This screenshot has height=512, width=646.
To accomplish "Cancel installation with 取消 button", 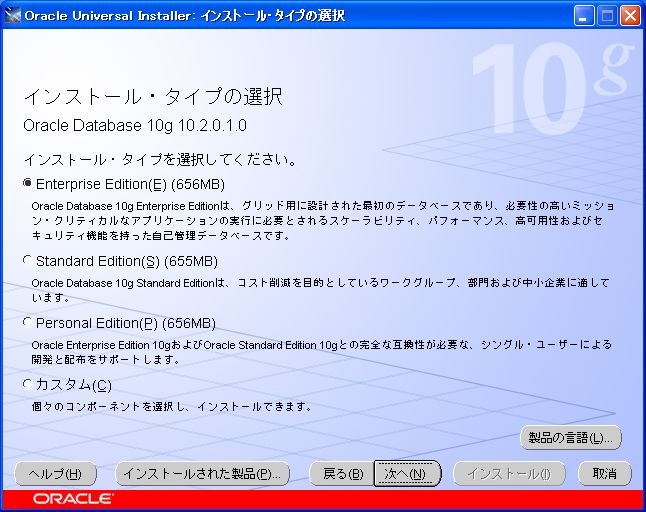I will pos(605,474).
